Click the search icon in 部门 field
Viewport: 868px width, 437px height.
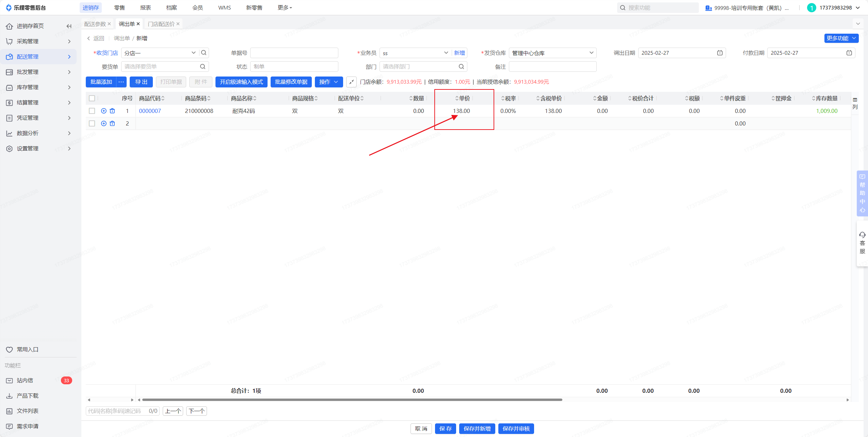461,67
